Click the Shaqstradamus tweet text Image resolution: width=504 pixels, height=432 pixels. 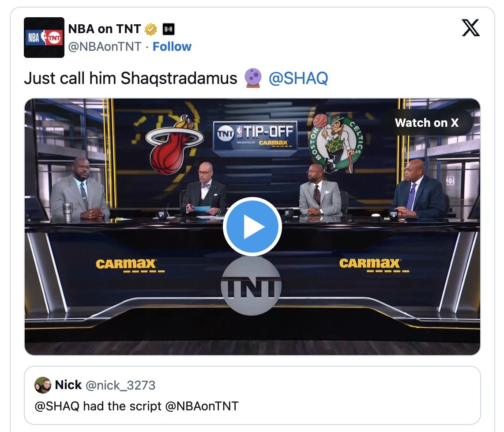point(131,78)
